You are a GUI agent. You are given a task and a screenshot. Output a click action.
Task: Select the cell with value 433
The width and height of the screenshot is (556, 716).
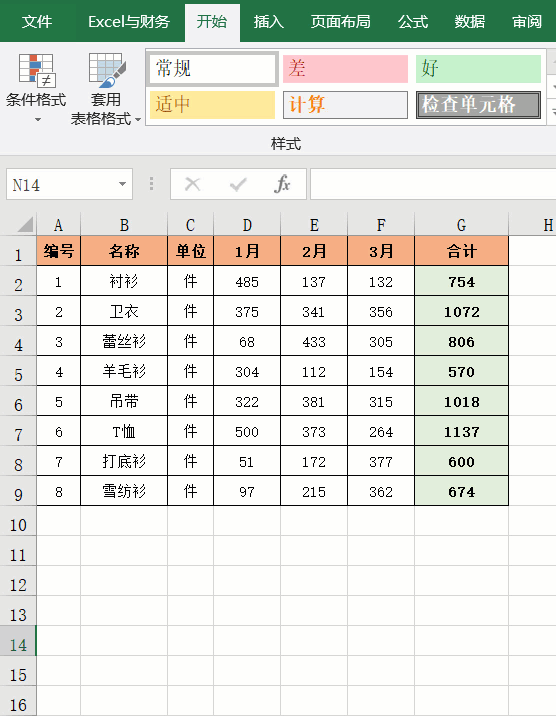[x=314, y=341]
